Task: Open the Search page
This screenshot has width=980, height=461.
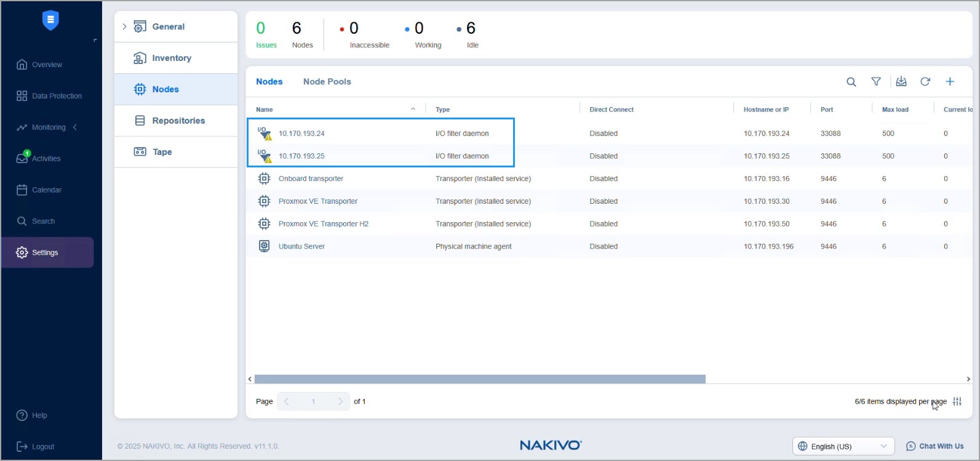Action: pos(36,222)
